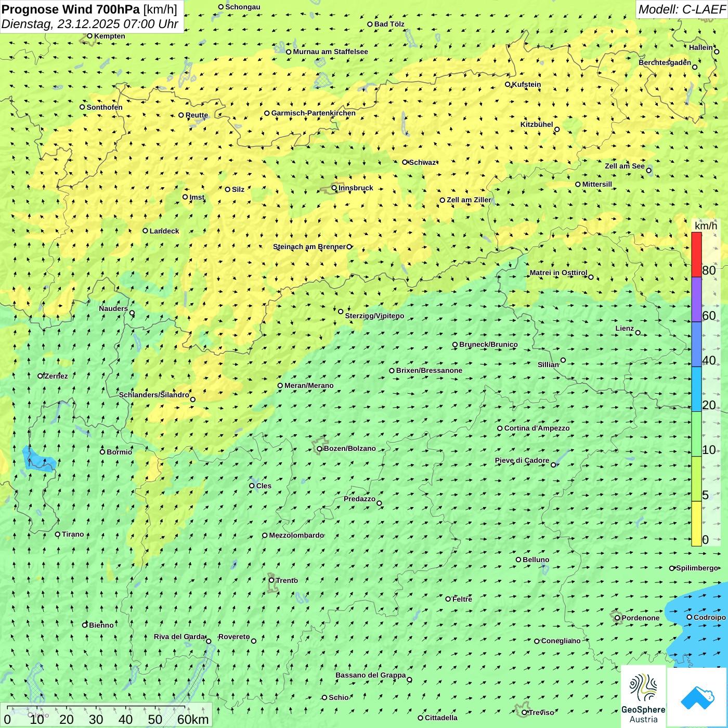The image size is (728, 728).
Task: Click the green 10 km/h legend color
Action: click(696, 434)
